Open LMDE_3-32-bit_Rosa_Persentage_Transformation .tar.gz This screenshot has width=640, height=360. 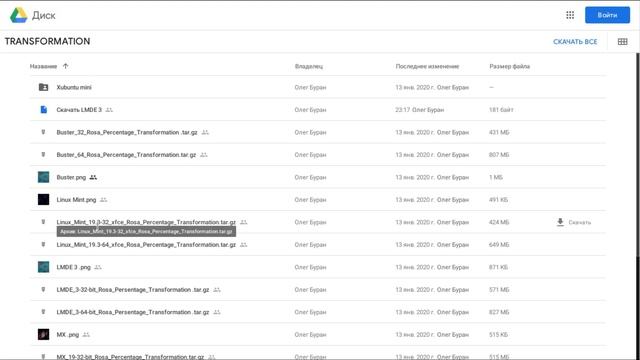click(133, 289)
